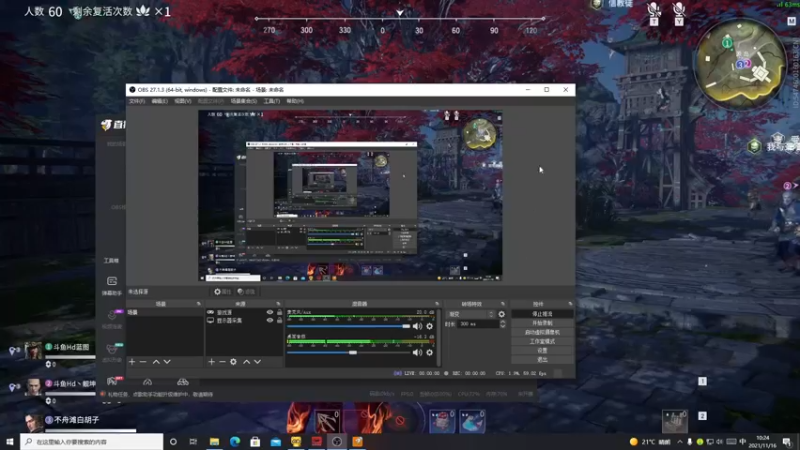Float the Sources dock via its corner icon
Image resolution: width=800 pixels, height=450 pixels.
[x=278, y=304]
